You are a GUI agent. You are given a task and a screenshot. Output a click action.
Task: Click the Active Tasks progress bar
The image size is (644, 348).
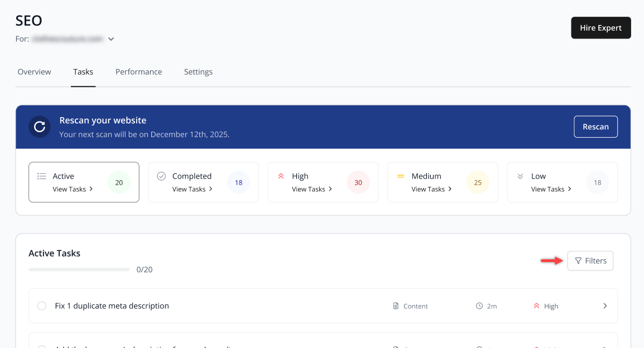79,269
